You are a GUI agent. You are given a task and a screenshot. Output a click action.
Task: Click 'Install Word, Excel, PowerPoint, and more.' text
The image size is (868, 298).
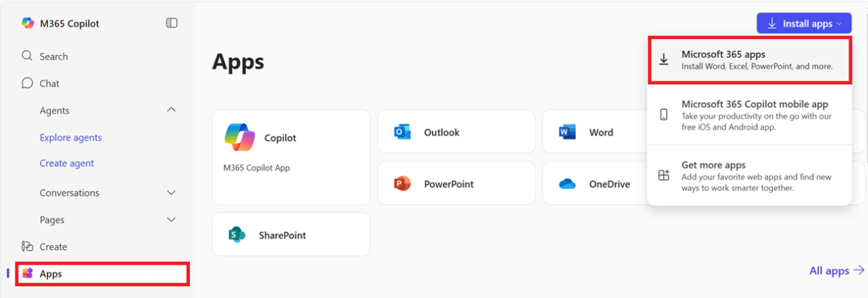tap(757, 67)
